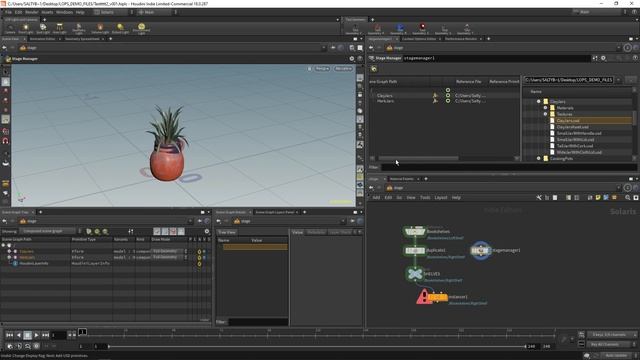Jump to last frame of timeline
640x360 pixels.
45,335
